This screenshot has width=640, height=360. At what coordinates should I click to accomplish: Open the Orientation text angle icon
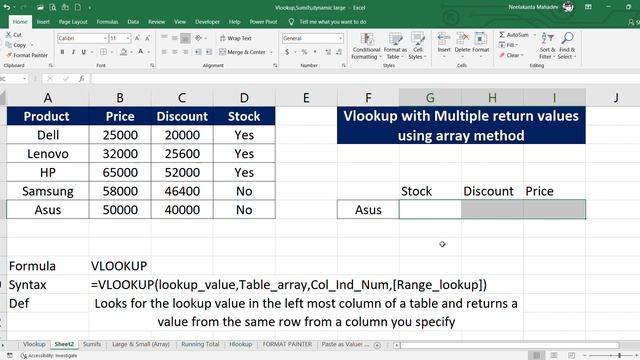(x=198, y=38)
